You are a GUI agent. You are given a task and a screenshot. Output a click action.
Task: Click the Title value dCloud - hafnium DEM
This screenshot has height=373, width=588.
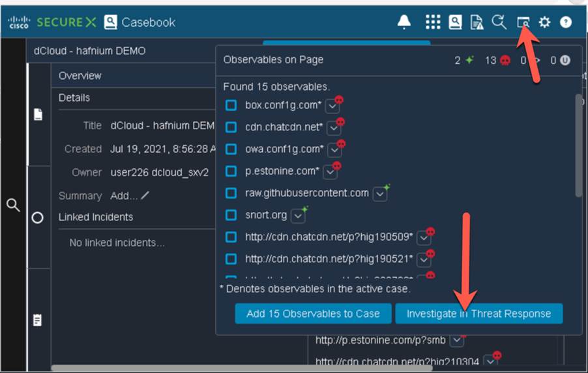pos(162,125)
